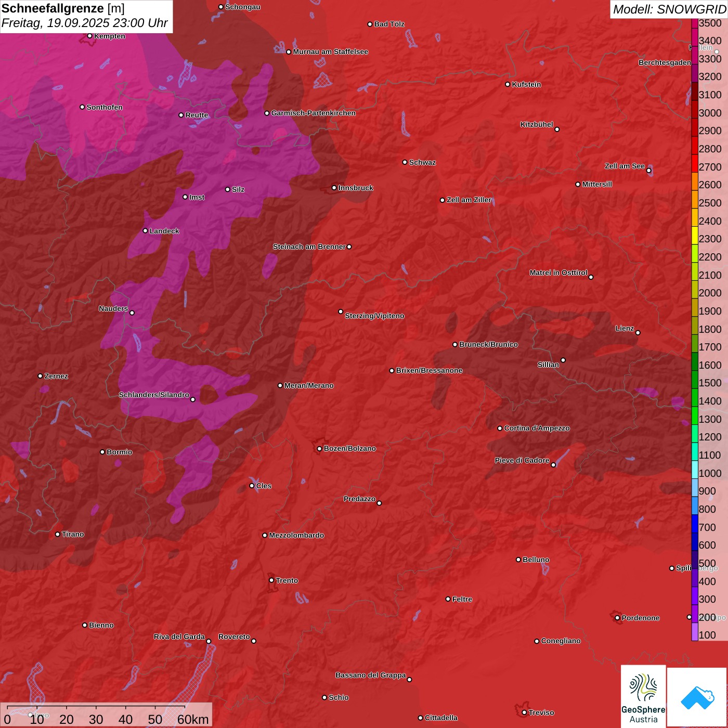728x728 pixels.
Task: Click the Feltre location dot
Action: click(x=448, y=599)
